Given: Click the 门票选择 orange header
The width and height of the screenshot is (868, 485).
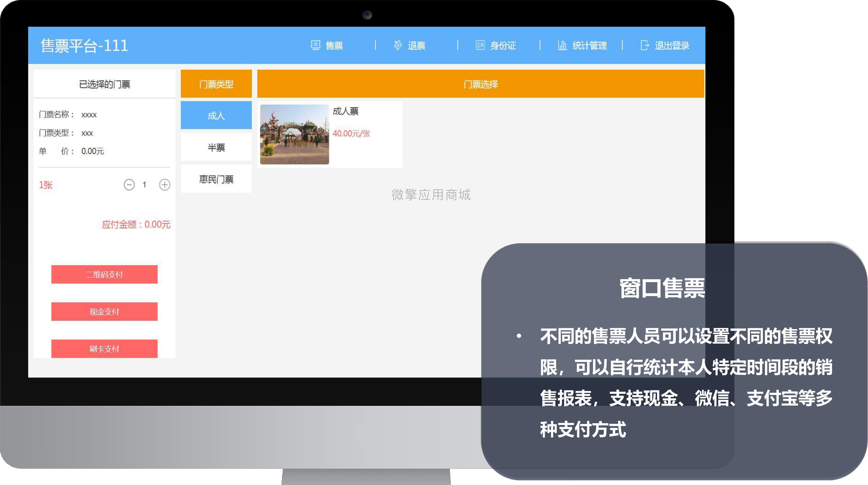Looking at the screenshot, I should point(480,84).
